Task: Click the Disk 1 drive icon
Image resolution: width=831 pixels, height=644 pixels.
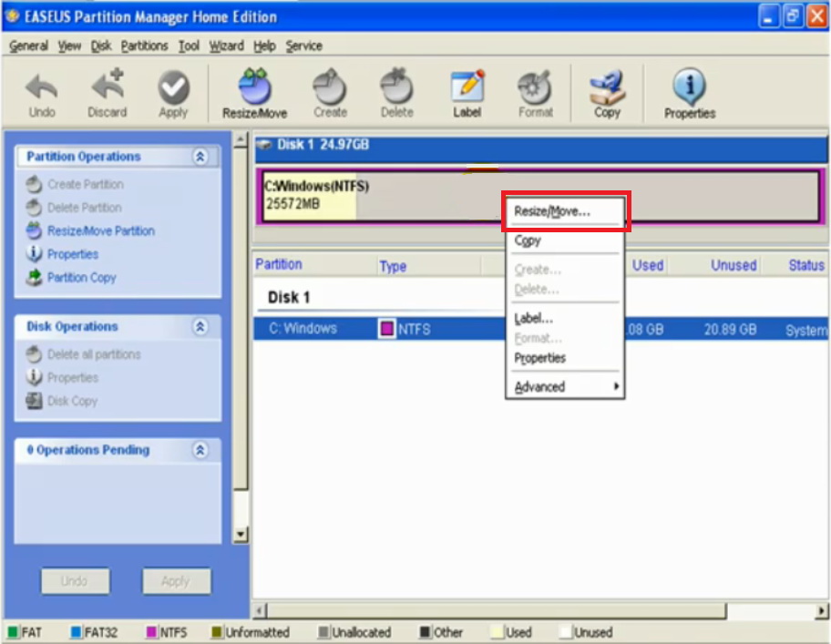Action: [264, 145]
